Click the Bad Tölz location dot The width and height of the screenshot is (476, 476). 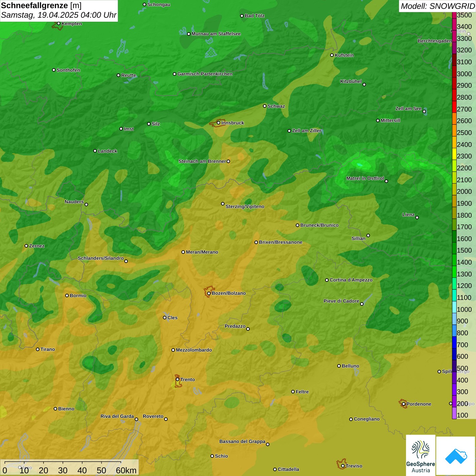(242, 16)
